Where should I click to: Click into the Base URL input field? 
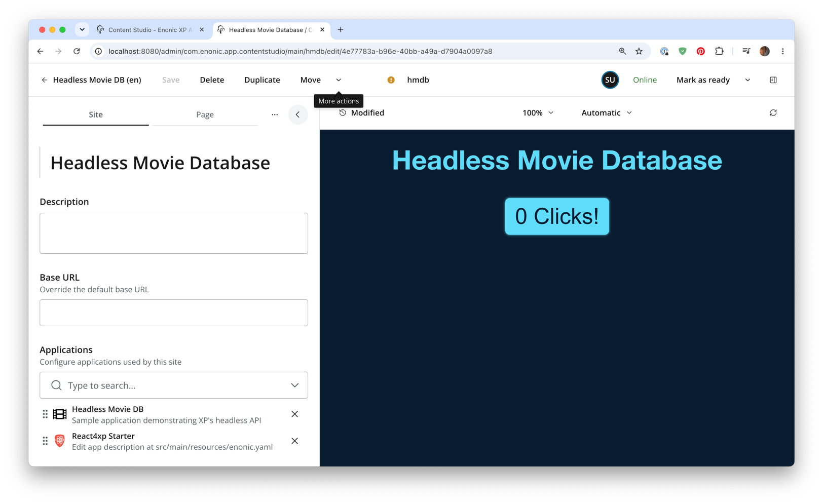click(x=174, y=313)
